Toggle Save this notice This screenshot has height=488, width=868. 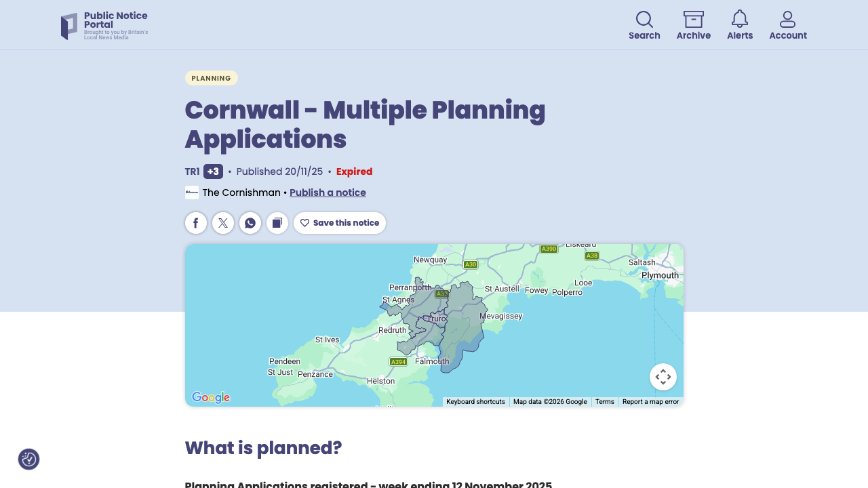[339, 222]
